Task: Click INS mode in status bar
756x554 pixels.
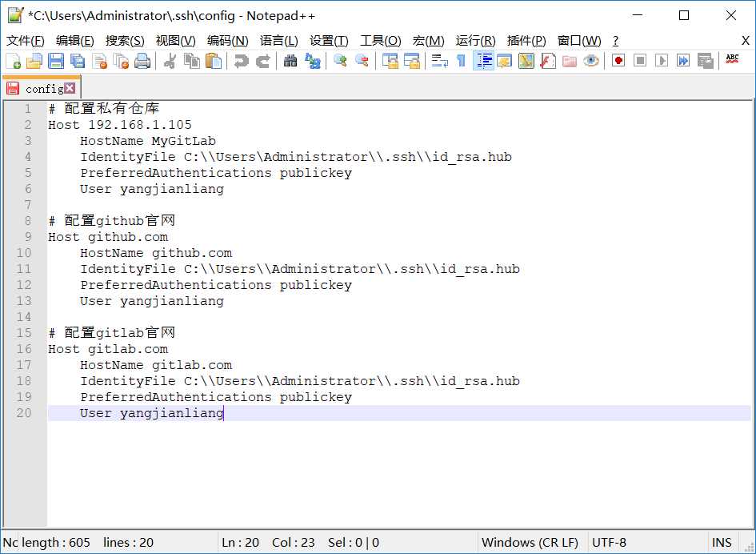Action: pyautogui.click(x=722, y=543)
